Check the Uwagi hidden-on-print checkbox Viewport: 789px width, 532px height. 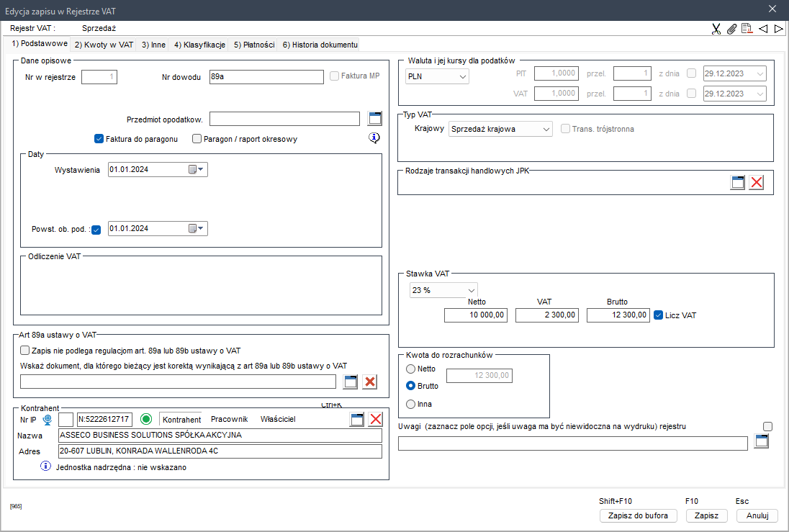767,426
